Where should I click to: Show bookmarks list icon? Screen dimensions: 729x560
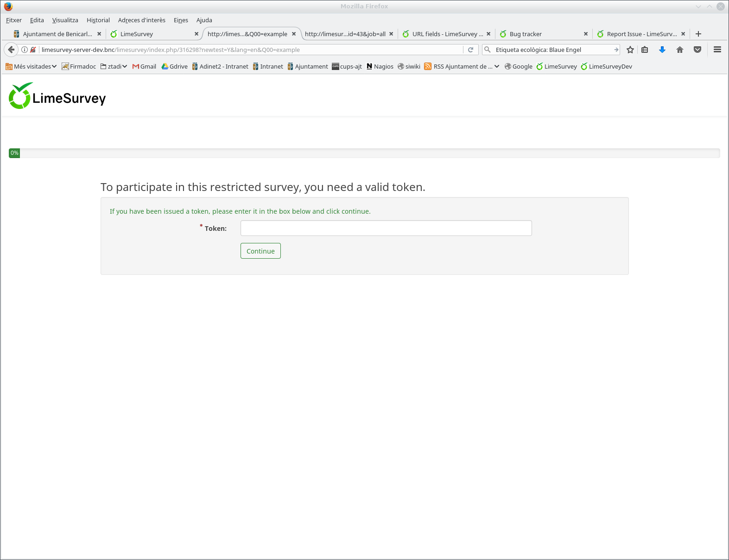pos(645,50)
